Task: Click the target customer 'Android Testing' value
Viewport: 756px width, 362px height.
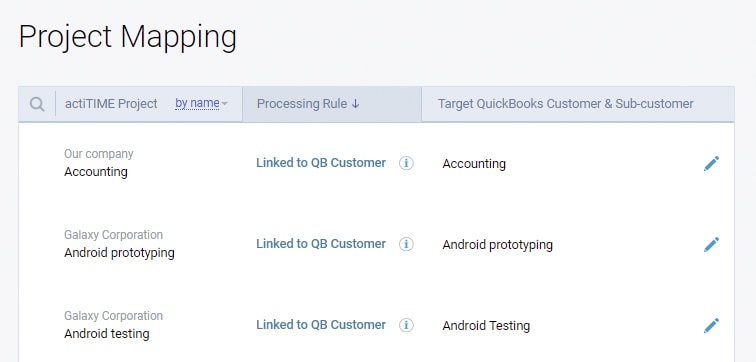Action: (x=486, y=326)
